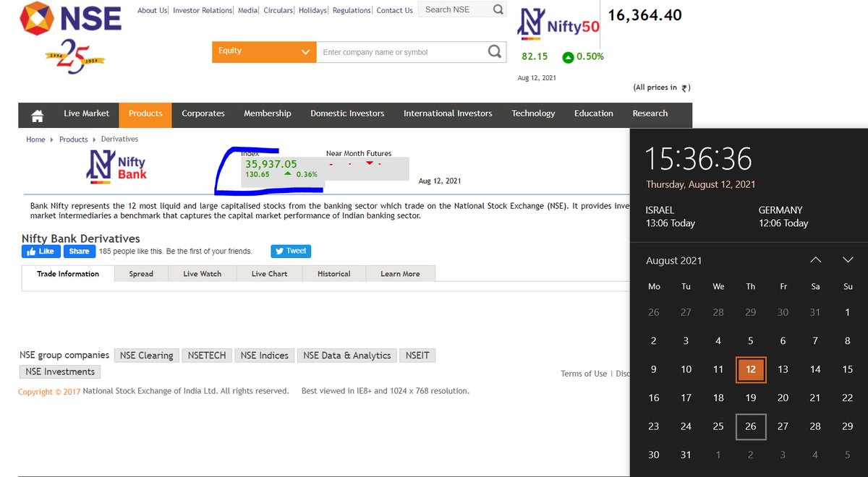Open NSE Data & Analytics link
This screenshot has height=477, width=868.
(x=347, y=356)
